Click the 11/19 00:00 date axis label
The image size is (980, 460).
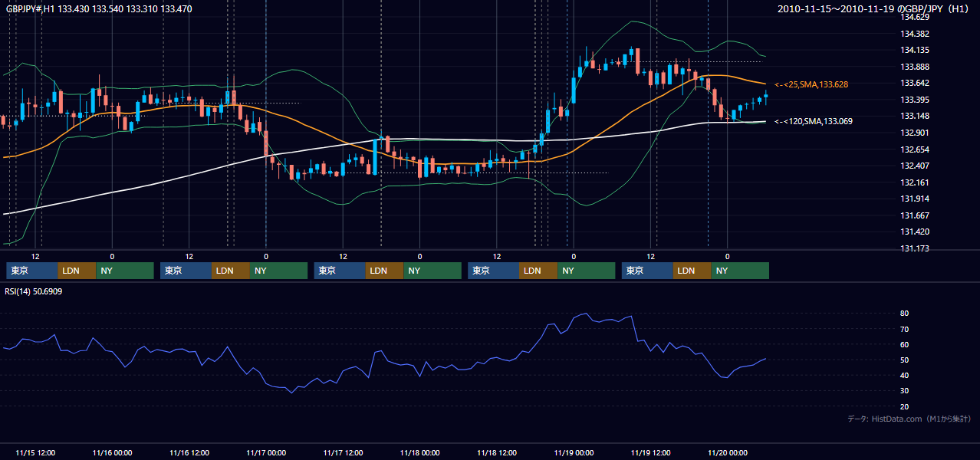(574, 452)
